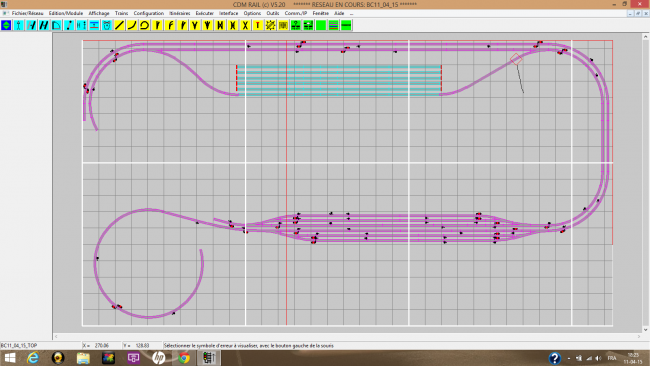Select the cyan alarm-clock icon
The image size is (650, 366).
point(107,25)
